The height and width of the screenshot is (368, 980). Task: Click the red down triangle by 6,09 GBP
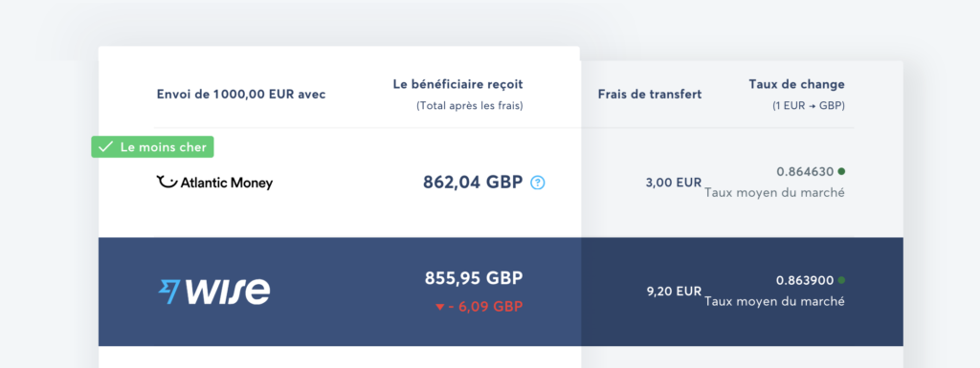(x=439, y=307)
